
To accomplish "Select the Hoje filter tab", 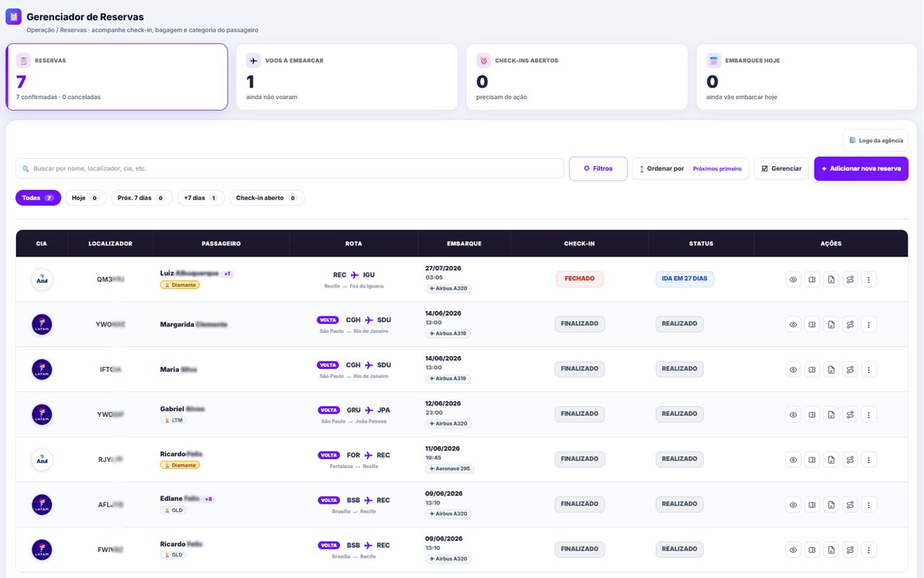I will [x=86, y=198].
